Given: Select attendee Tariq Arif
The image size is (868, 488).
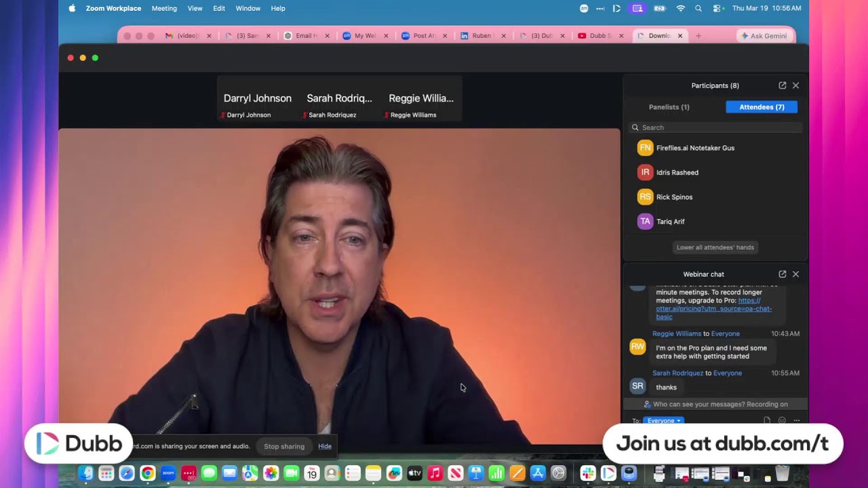Looking at the screenshot, I should pyautogui.click(x=715, y=222).
